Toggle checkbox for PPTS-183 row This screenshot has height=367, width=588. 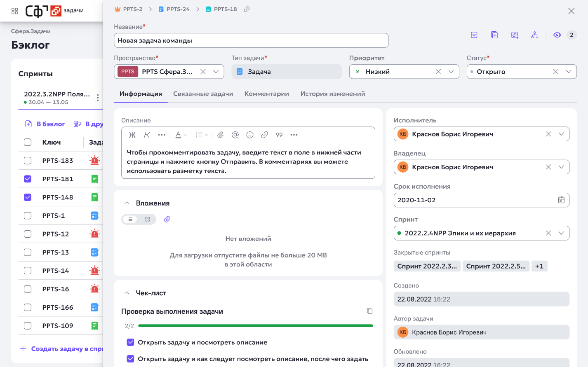(28, 161)
